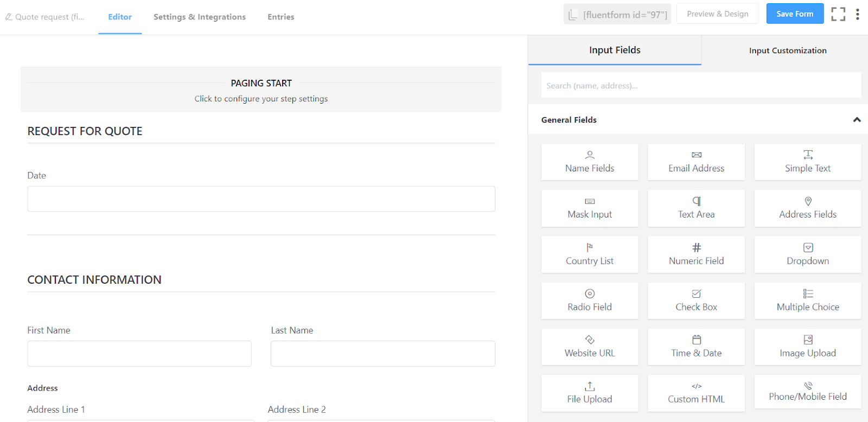
Task: Click the field search box
Action: click(x=701, y=86)
